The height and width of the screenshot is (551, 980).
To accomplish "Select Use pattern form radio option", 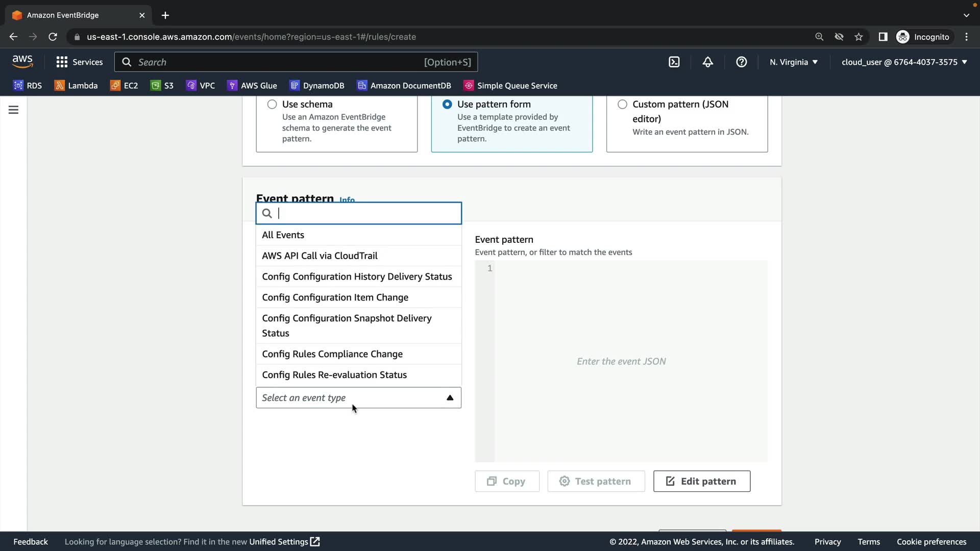I will 447,104.
